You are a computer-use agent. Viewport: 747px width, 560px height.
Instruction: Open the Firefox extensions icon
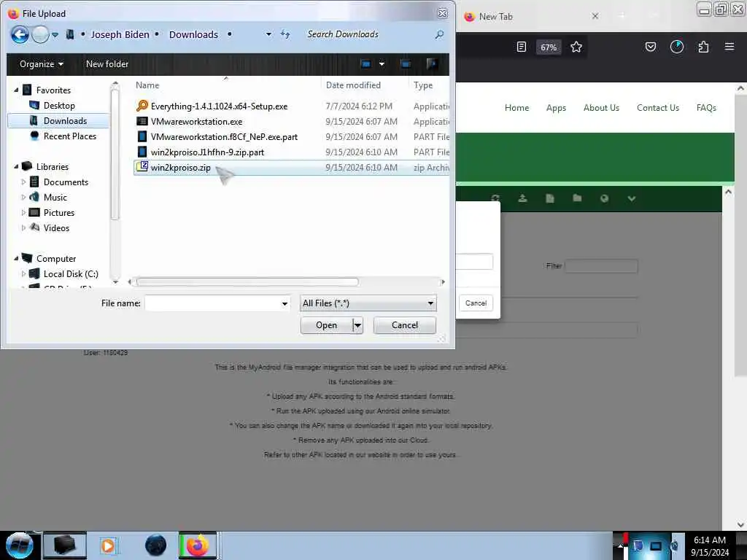tap(703, 47)
